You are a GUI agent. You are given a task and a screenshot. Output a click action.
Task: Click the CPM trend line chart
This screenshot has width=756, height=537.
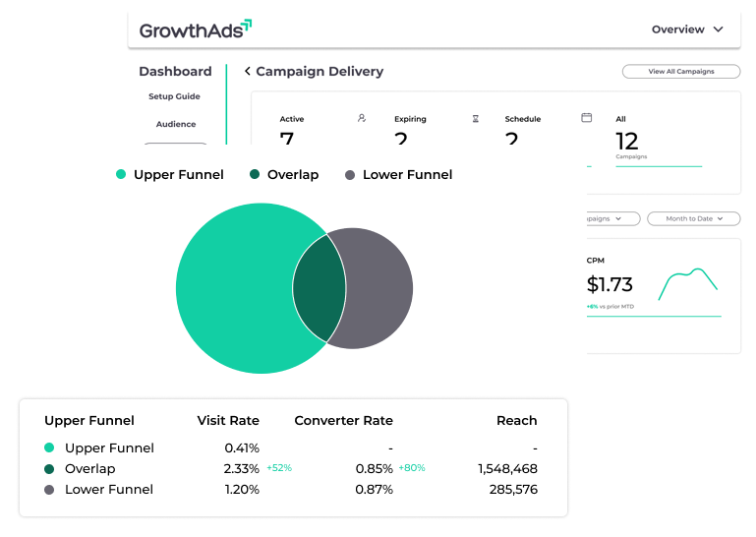687,284
